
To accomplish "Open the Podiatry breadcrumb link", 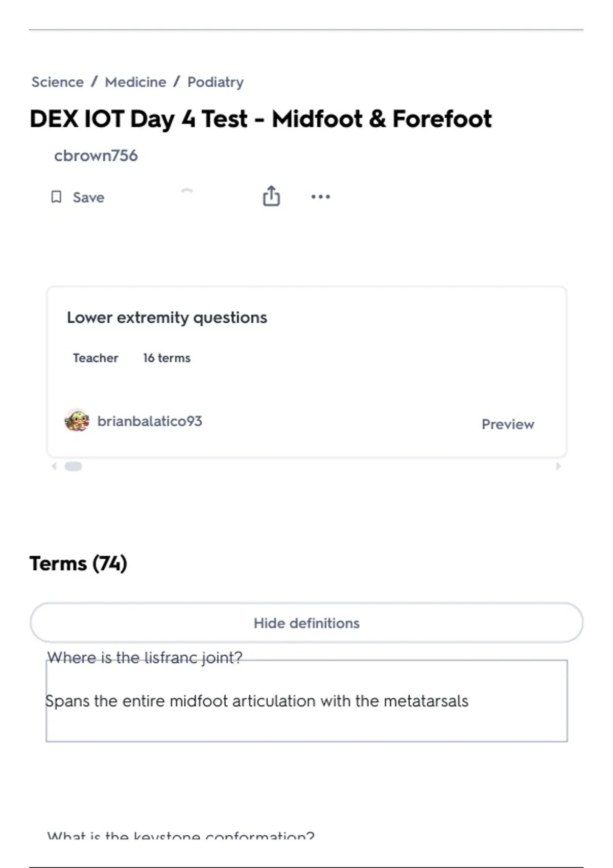I will [215, 82].
